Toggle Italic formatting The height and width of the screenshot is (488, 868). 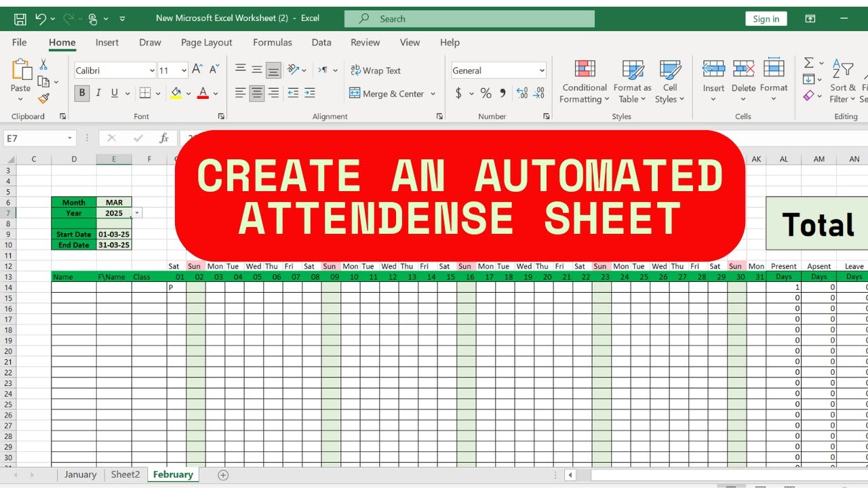[98, 93]
